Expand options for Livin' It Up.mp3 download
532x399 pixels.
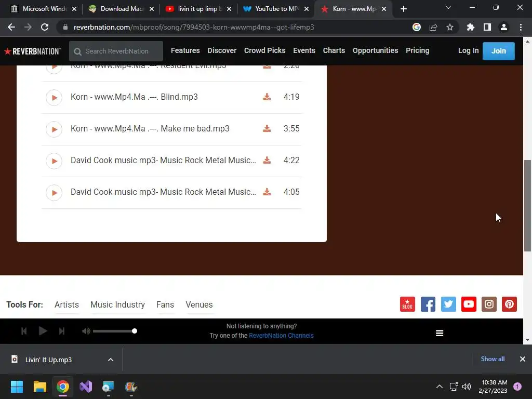(111, 360)
